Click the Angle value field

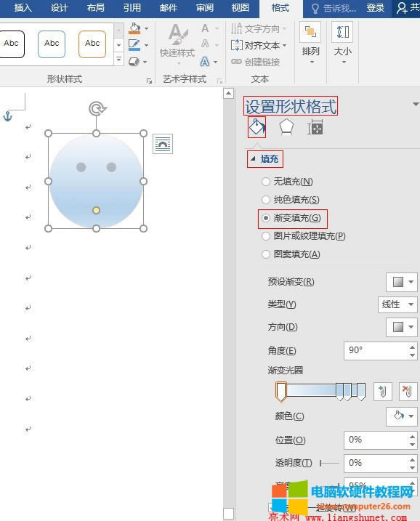click(x=376, y=350)
